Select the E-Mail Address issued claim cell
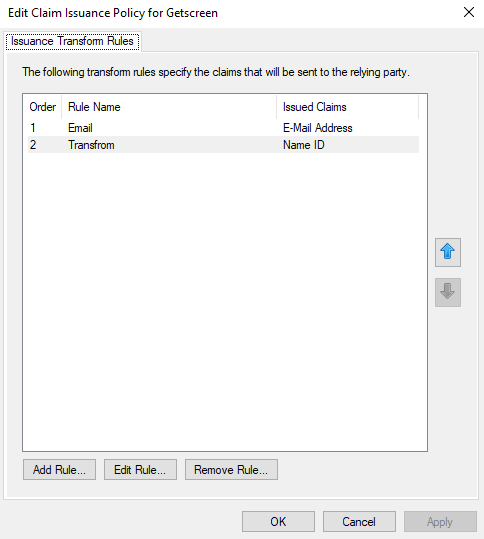Image resolution: width=484 pixels, height=539 pixels. pyautogui.click(x=318, y=128)
